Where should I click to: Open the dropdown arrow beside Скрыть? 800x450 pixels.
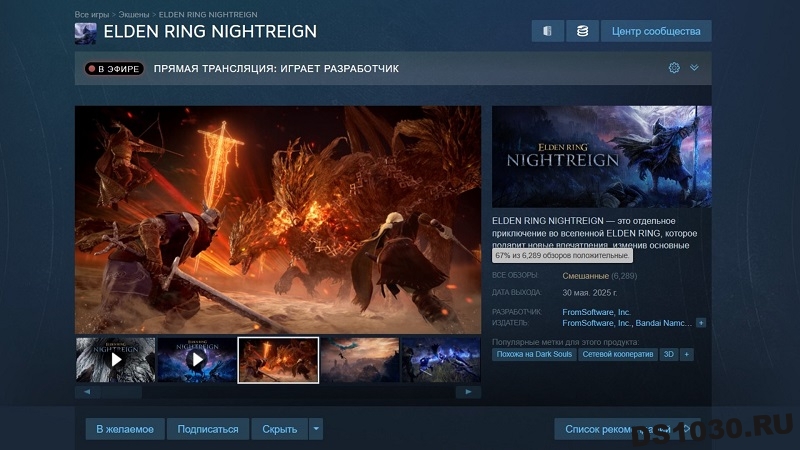tap(316, 429)
